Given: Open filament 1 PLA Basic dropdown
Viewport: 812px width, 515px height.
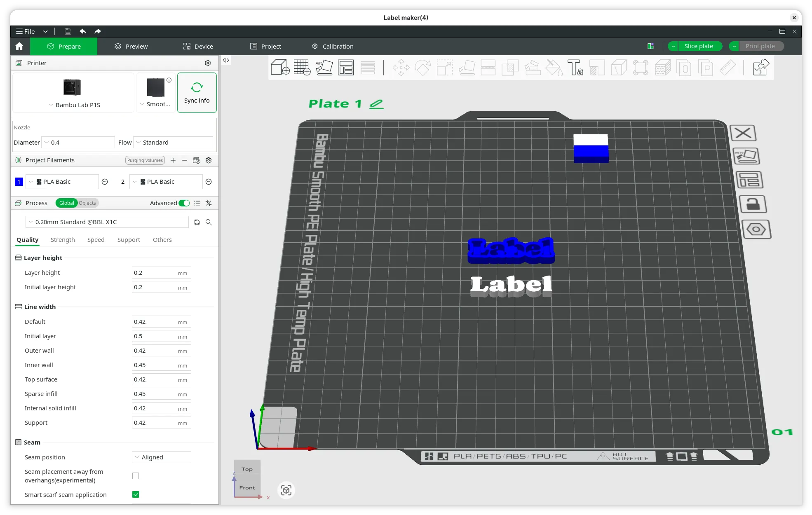Looking at the screenshot, I should pyautogui.click(x=62, y=182).
